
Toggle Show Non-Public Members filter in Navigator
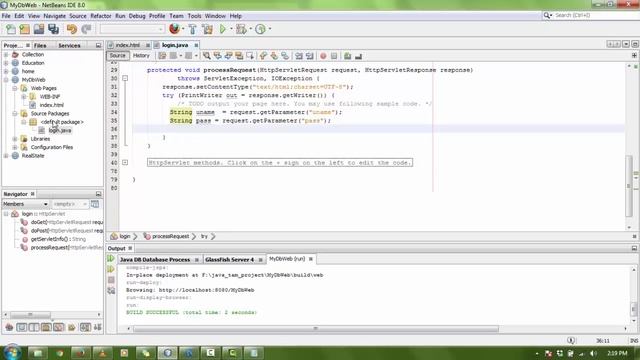tap(46, 327)
